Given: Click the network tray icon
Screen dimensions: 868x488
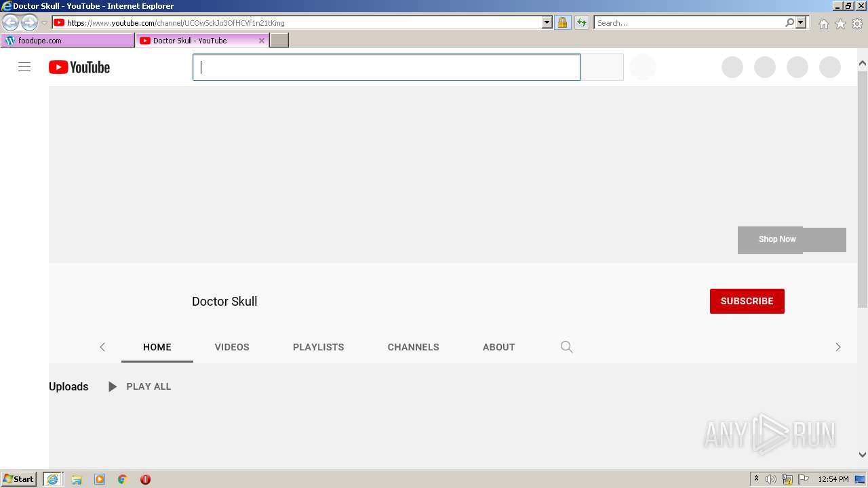Looking at the screenshot, I should pyautogui.click(x=787, y=479).
